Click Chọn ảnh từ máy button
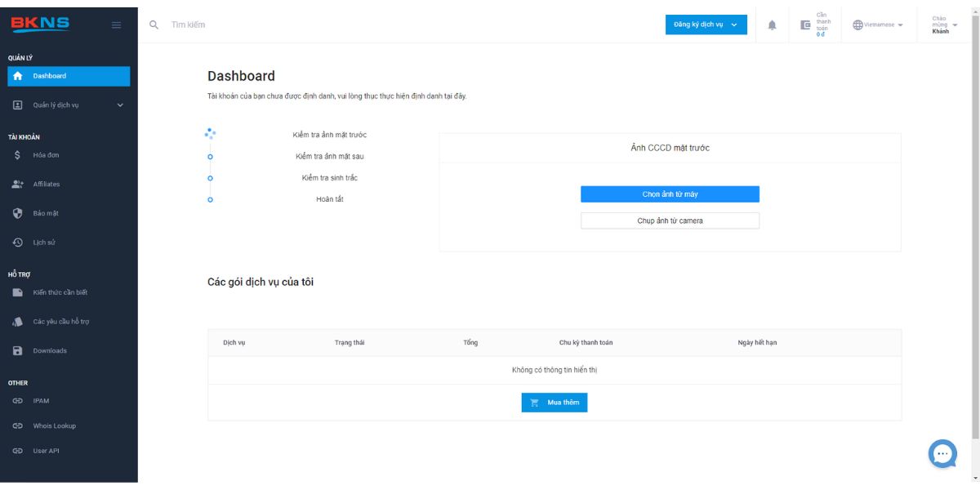980x490 pixels. point(670,194)
